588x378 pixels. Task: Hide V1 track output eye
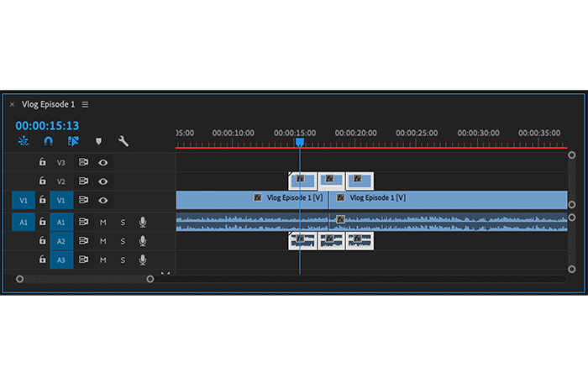[103, 200]
